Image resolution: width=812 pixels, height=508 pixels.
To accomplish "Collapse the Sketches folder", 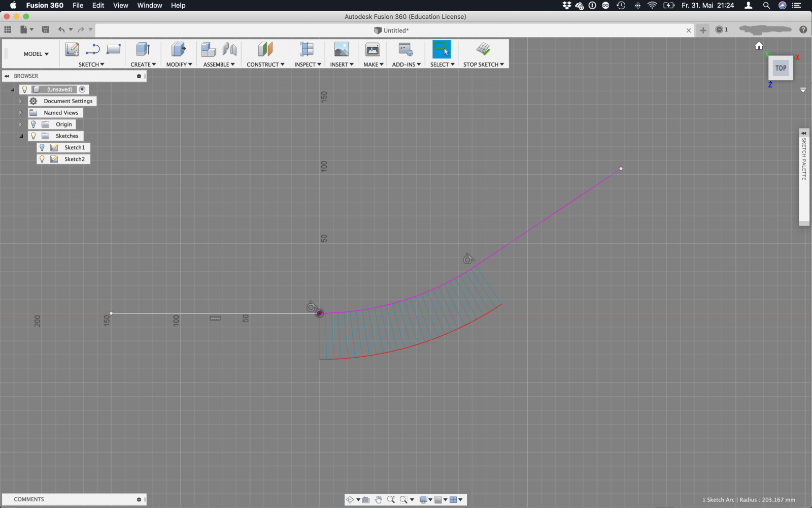I will point(21,136).
